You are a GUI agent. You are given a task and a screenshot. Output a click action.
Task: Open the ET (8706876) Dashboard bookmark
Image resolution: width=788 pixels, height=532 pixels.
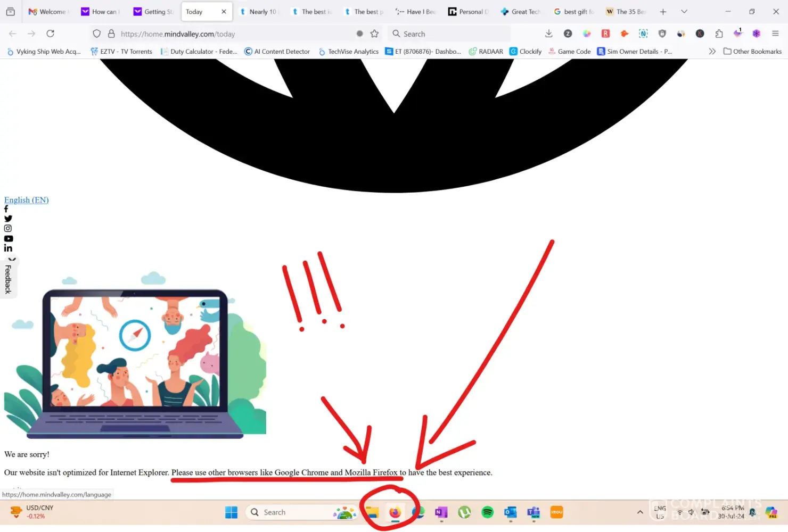[x=423, y=52]
